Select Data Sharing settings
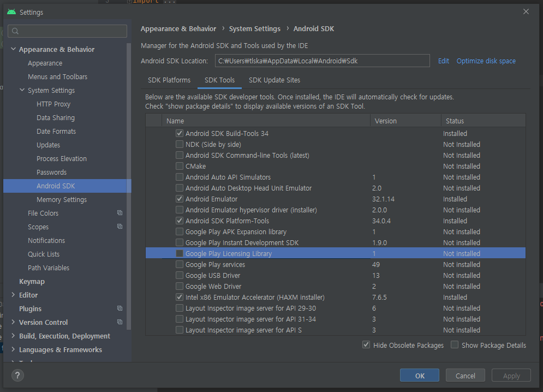The width and height of the screenshot is (543, 392). click(56, 117)
